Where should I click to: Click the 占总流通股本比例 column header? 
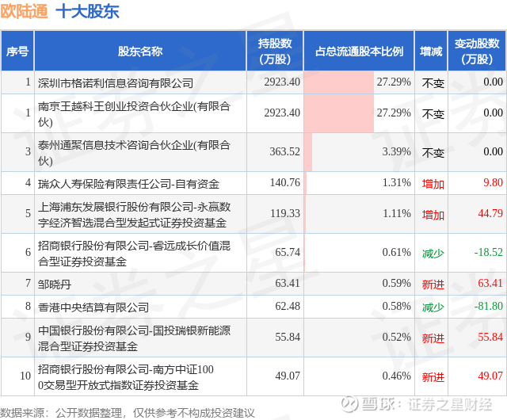point(359,52)
